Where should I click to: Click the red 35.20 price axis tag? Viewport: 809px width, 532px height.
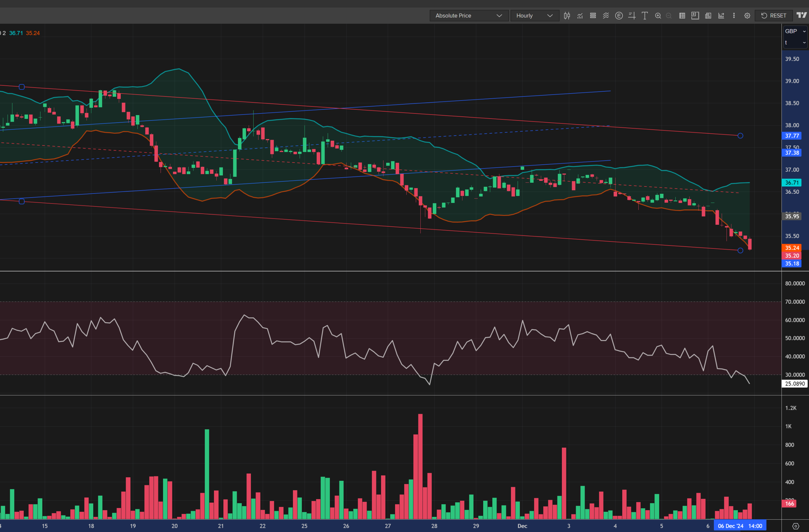pos(792,256)
